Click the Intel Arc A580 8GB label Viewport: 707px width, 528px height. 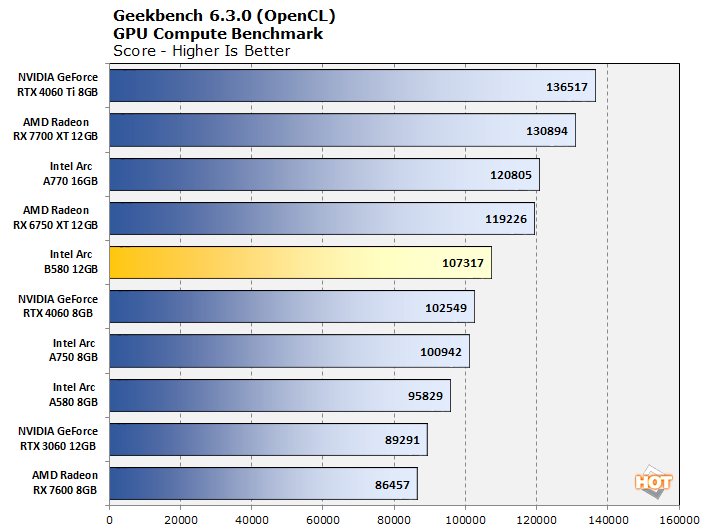click(73, 394)
